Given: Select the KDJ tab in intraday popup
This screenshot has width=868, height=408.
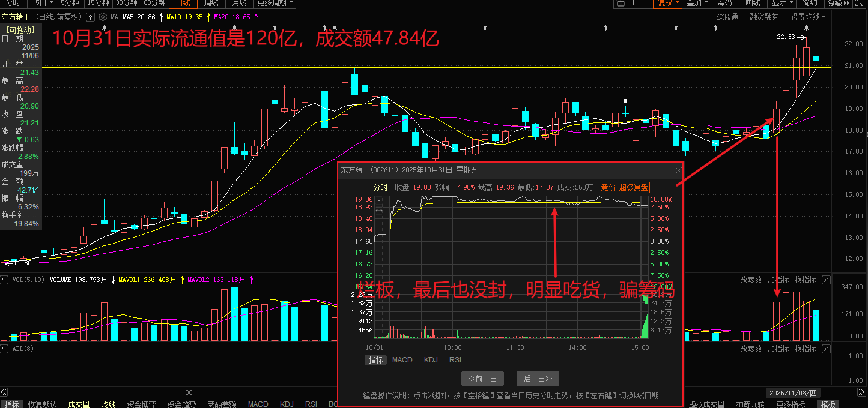Looking at the screenshot, I should click(x=431, y=360).
